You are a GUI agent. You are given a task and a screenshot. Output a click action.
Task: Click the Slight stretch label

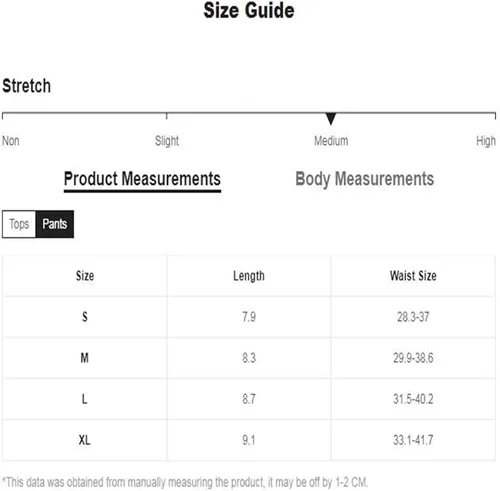[x=167, y=141]
